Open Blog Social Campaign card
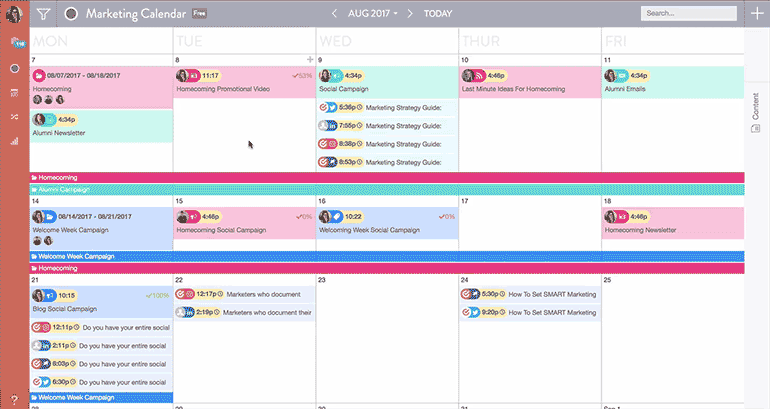Image resolution: width=770 pixels, height=409 pixels. click(x=101, y=302)
